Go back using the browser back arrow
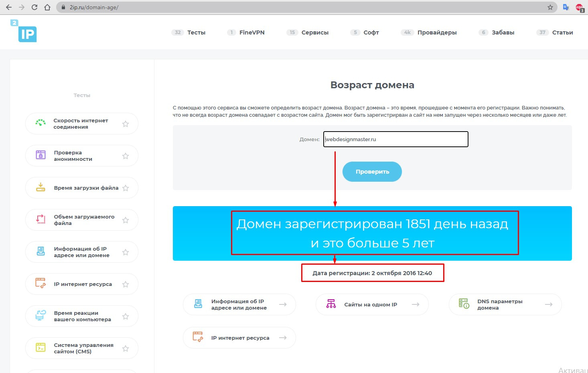Image resolution: width=588 pixels, height=373 pixels. coord(9,7)
